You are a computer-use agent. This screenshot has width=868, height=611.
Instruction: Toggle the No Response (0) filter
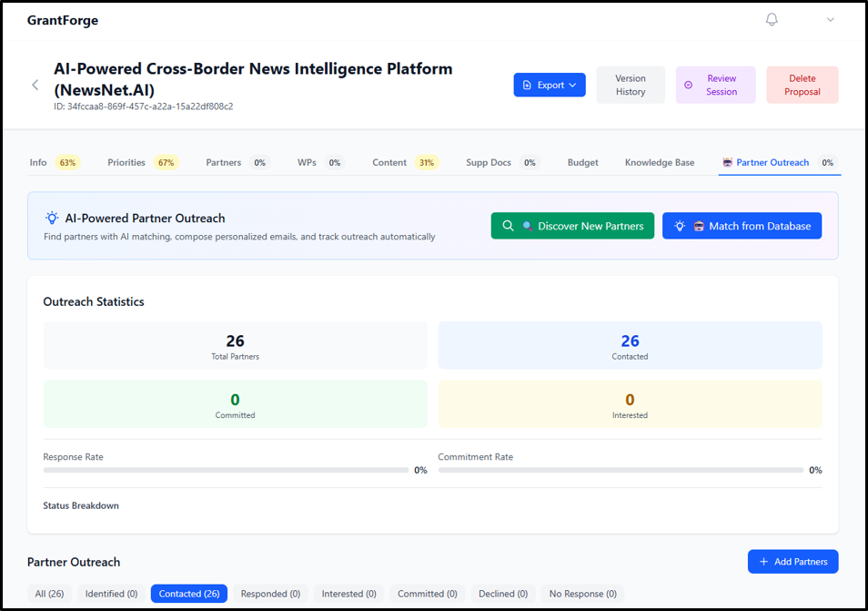[582, 593]
